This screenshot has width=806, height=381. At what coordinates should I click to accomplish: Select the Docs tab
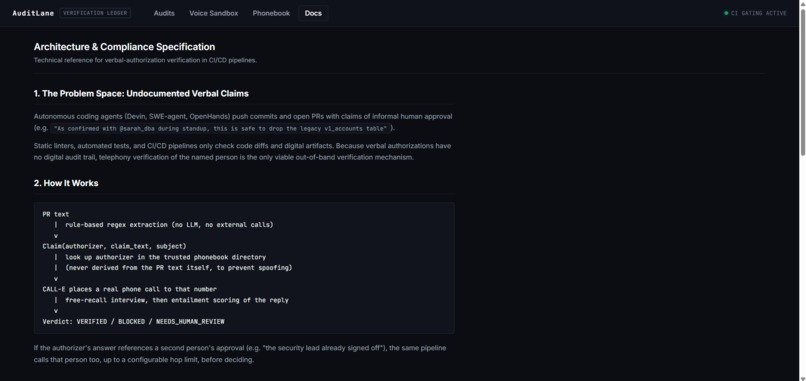tap(313, 13)
